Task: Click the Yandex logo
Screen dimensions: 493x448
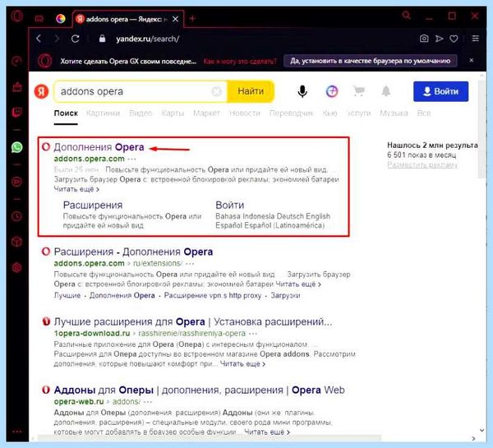Action: click(41, 91)
